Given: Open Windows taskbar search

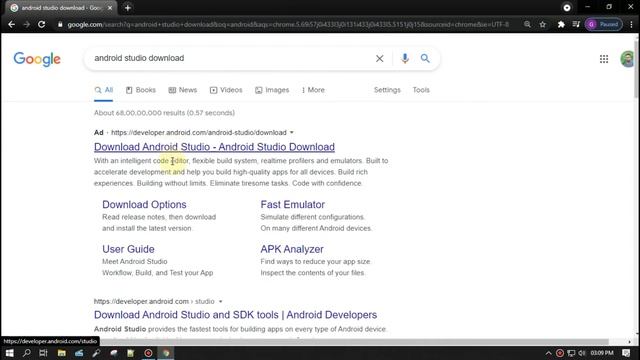Looking at the screenshot, I should pyautogui.click(x=27, y=353).
